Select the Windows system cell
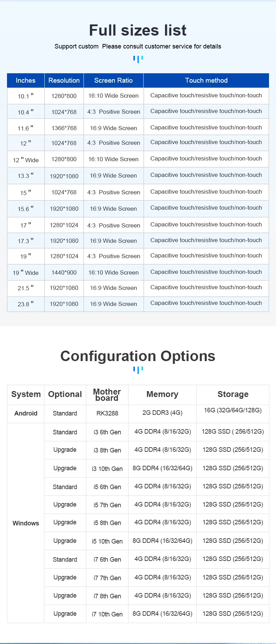Screen dimensions: 276x644 26,523
